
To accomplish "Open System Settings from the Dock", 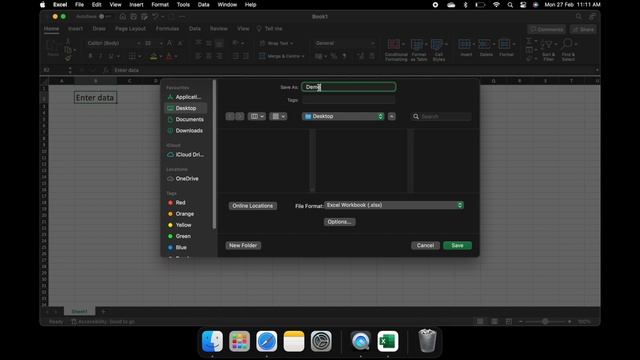I will [x=321, y=341].
